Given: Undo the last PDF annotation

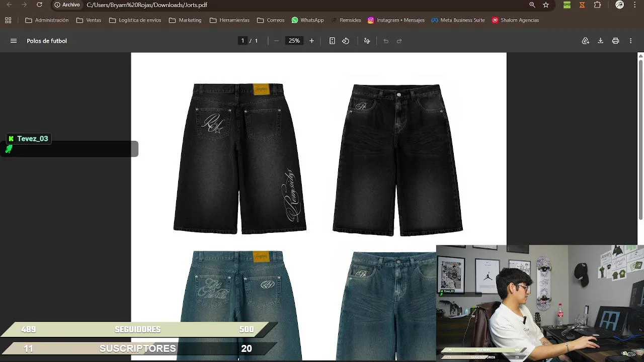Looking at the screenshot, I should click(x=386, y=41).
